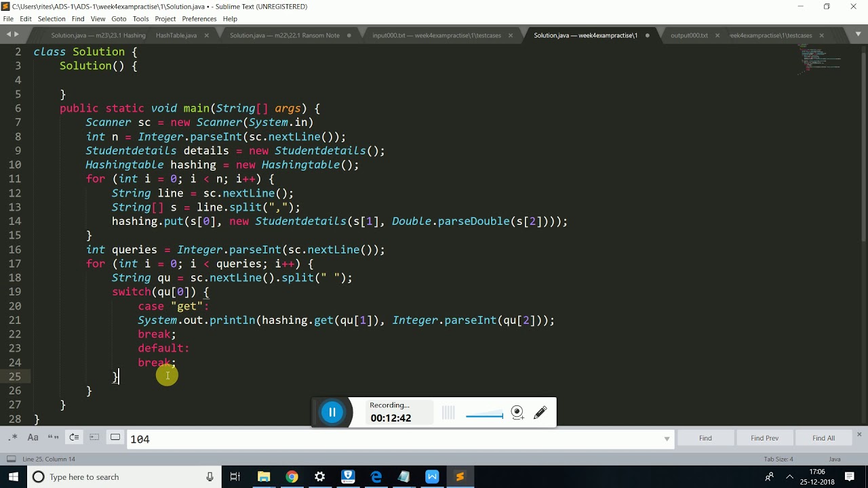Screen dimensions: 868x488
Task: Open the File menu
Action: [8, 19]
